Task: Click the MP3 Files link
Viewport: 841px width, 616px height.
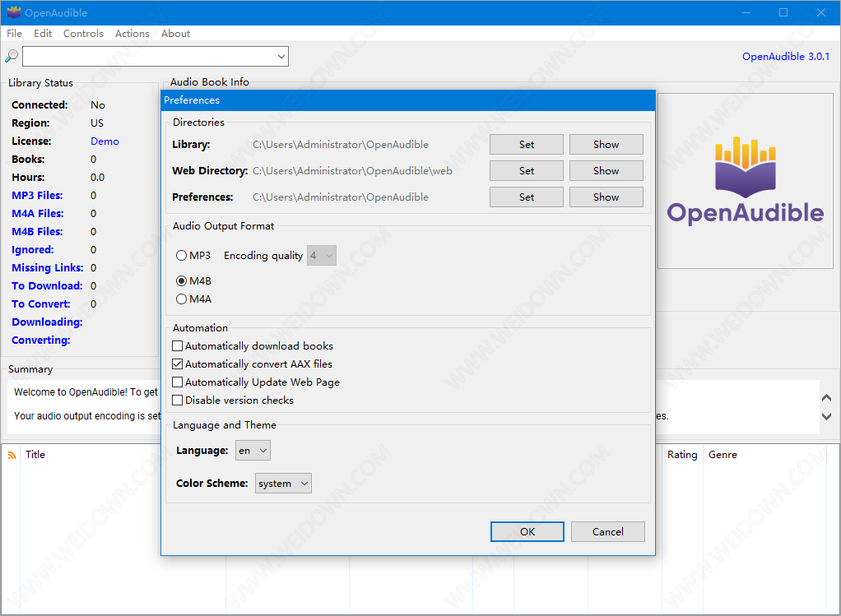Action: pos(37,195)
